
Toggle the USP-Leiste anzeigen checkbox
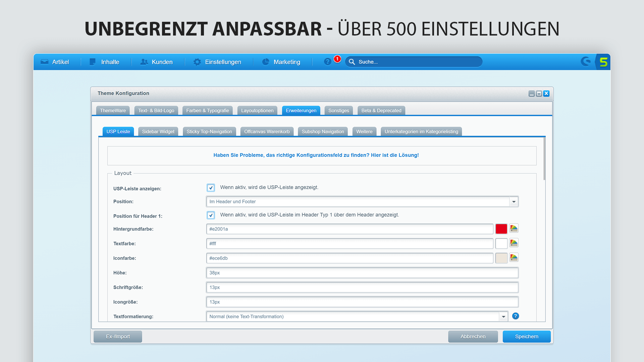pos(211,188)
